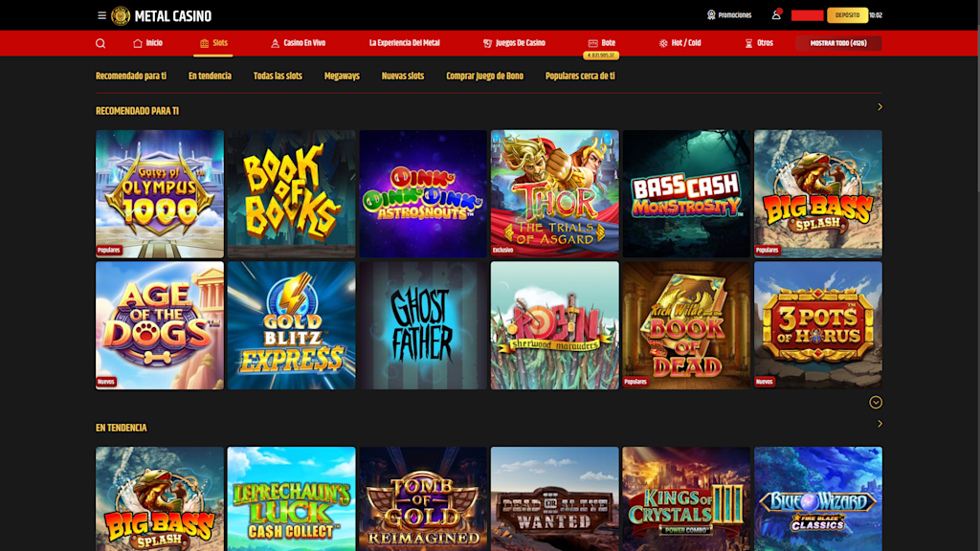This screenshot has height=551, width=980.
Task: Open the Bote jackpot section
Action: coord(601,43)
